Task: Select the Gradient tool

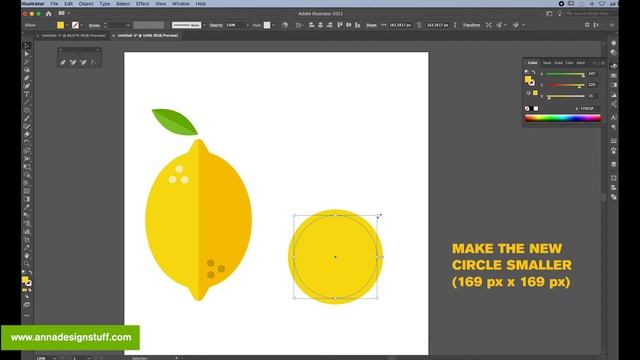Action: pos(27,199)
